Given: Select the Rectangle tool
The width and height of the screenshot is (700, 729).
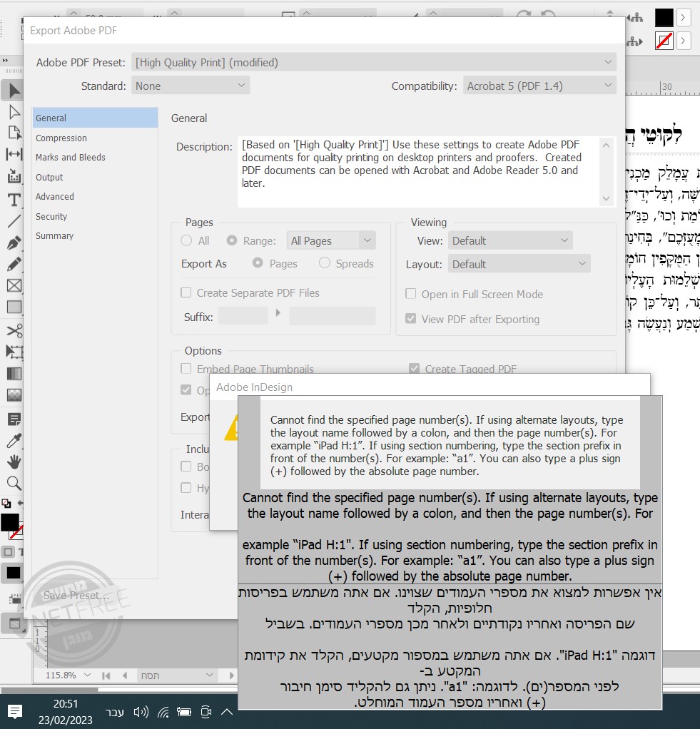Looking at the screenshot, I should 14,307.
